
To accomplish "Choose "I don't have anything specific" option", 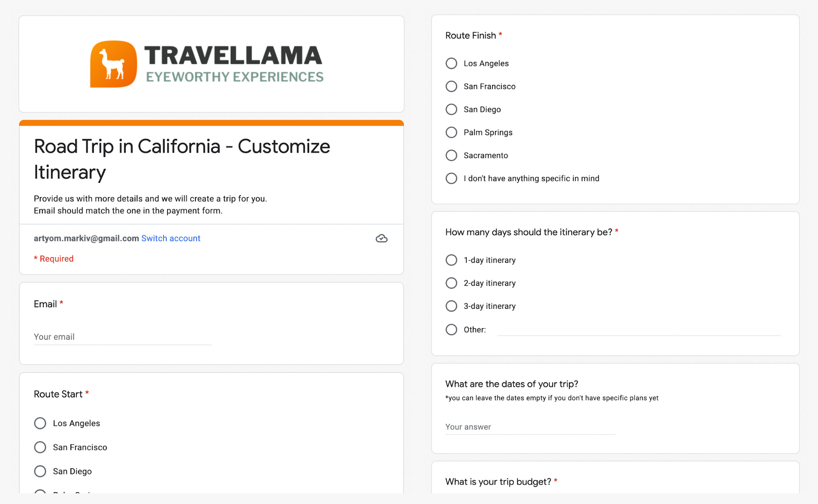I will coord(451,178).
